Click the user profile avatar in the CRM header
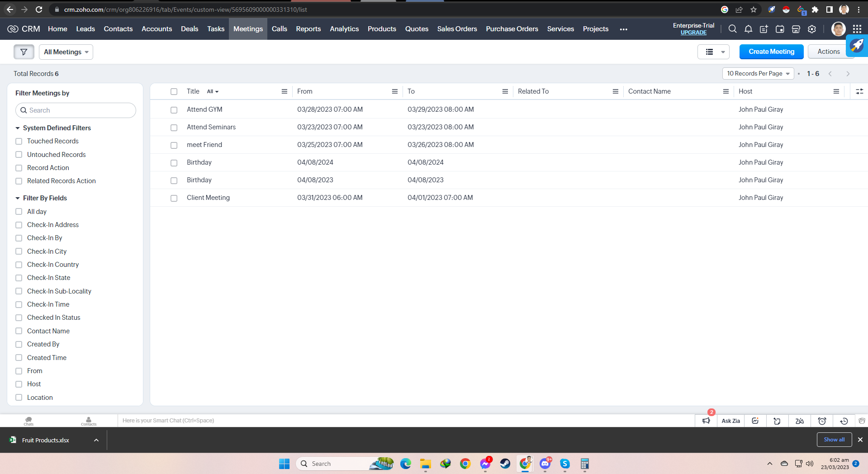Viewport: 868px width, 474px height. coord(838,29)
